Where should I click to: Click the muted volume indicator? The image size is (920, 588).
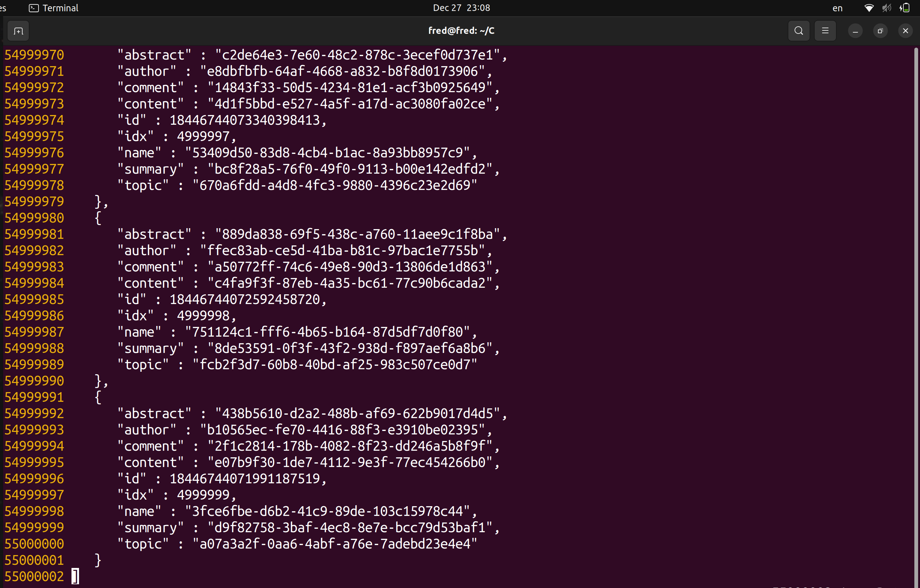(x=886, y=8)
